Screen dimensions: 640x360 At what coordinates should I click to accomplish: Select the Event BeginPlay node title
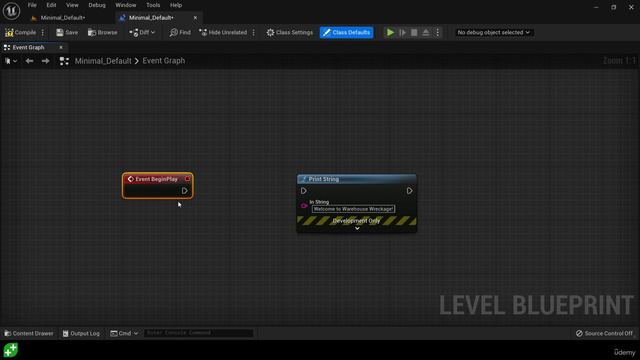pos(156,179)
